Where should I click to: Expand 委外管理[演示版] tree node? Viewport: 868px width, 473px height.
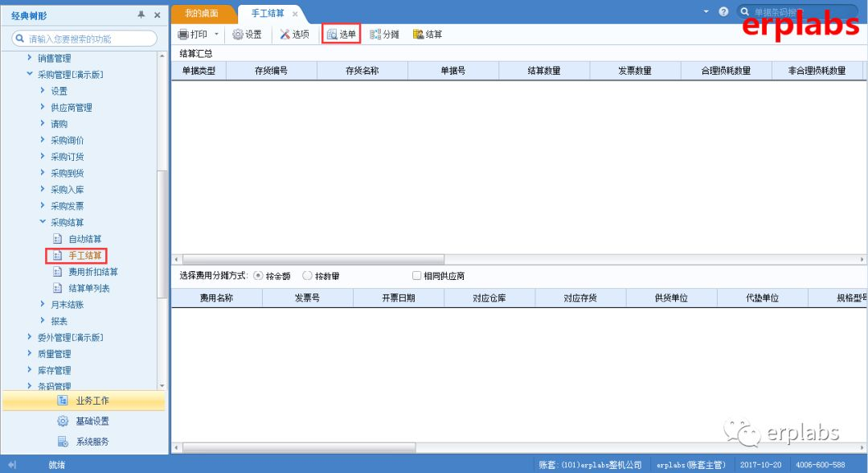[30, 337]
